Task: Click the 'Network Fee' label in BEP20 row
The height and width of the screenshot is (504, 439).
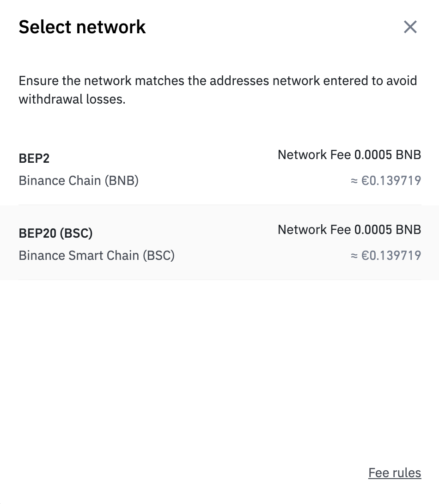Action: point(314,229)
